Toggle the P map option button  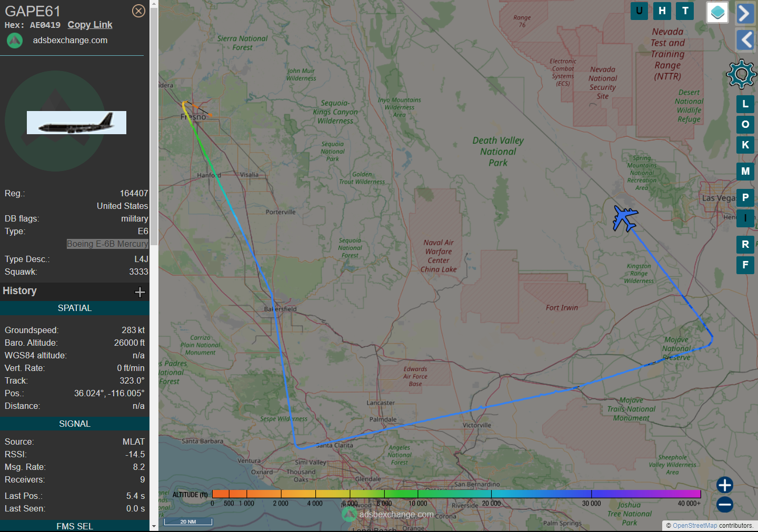click(745, 197)
